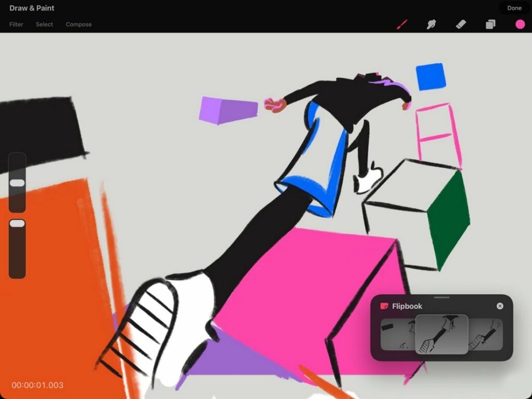Click the Flipbook app logo in the panel
The image size is (532, 399).
(x=385, y=306)
